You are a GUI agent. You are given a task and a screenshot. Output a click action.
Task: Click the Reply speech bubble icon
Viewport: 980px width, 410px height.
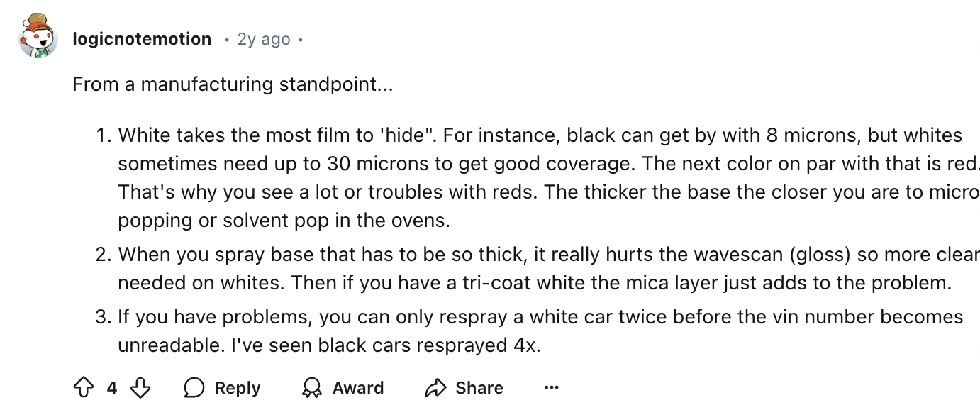coord(194,388)
